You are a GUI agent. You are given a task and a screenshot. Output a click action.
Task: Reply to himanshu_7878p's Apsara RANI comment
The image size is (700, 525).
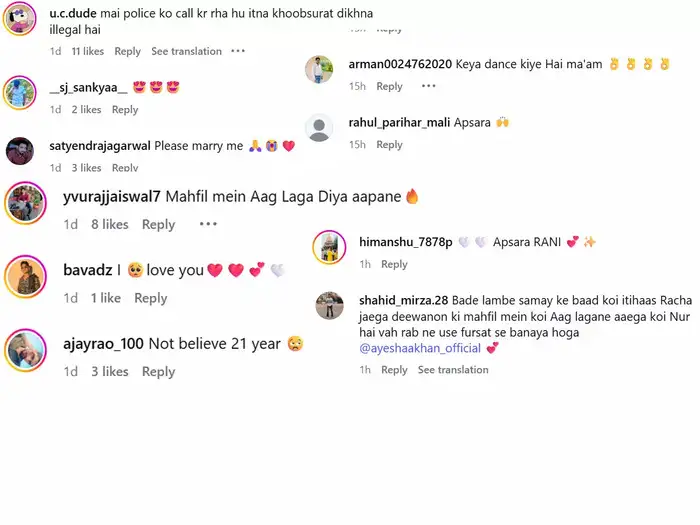click(394, 264)
